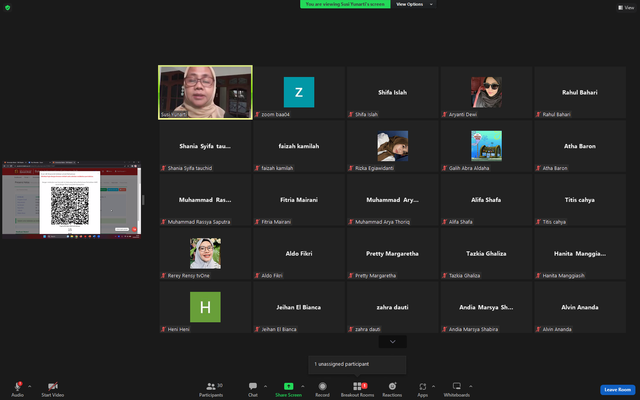
Task: Select Shifa Islah's participant tile
Action: 392,92
